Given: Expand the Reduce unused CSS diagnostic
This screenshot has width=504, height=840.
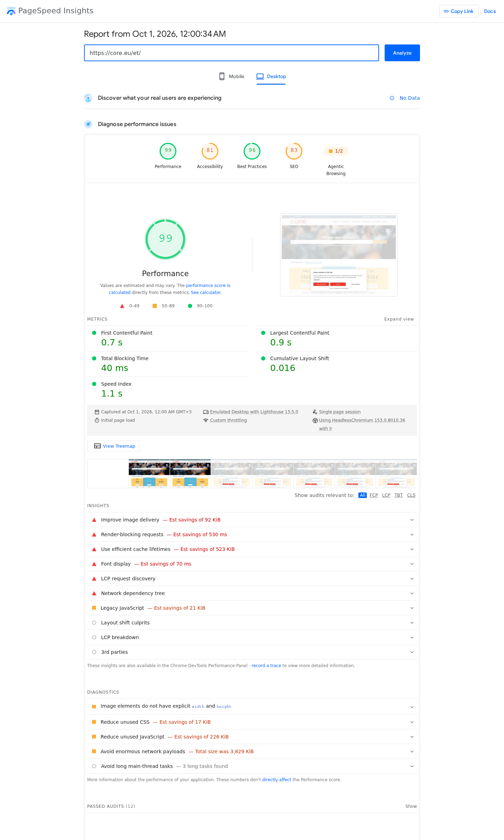Looking at the screenshot, I should (252, 722).
